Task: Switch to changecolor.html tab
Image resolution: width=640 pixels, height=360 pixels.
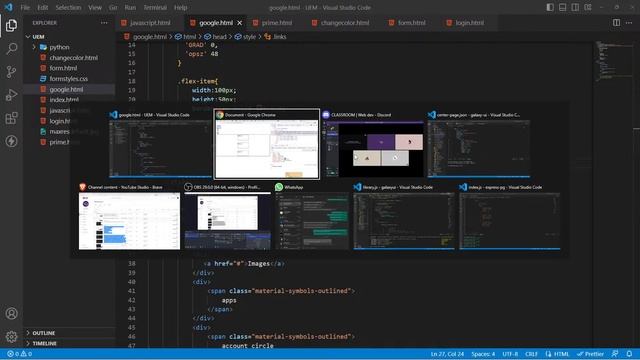Action: coord(345,23)
